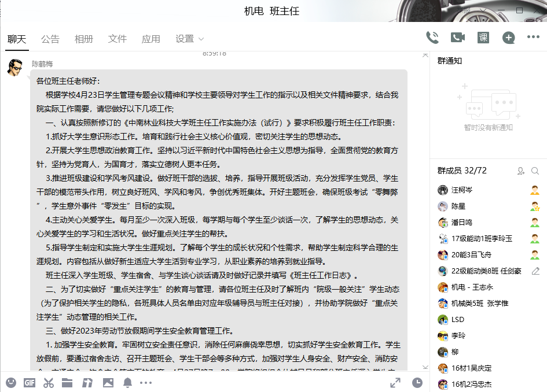Open the GIF sticker panel

(x=30, y=382)
